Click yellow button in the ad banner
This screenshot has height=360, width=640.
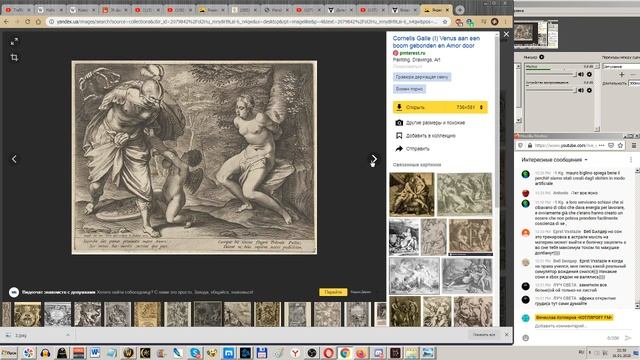tap(333, 292)
